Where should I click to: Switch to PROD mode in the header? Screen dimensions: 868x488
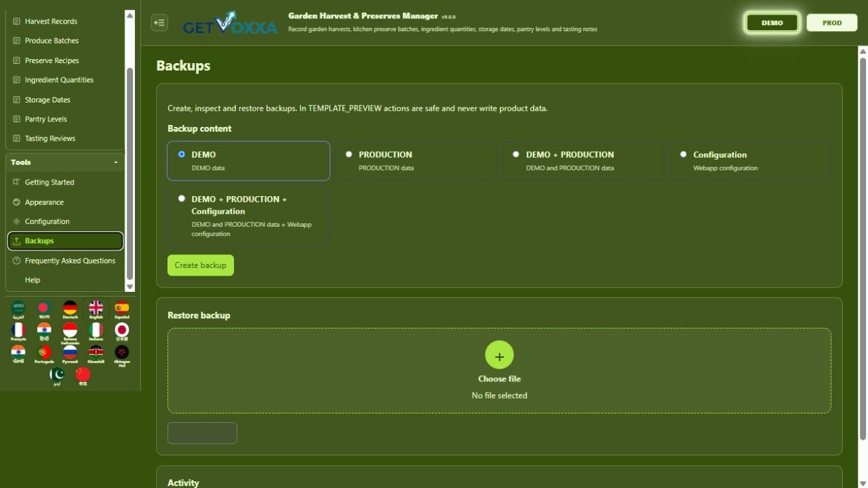coord(832,22)
